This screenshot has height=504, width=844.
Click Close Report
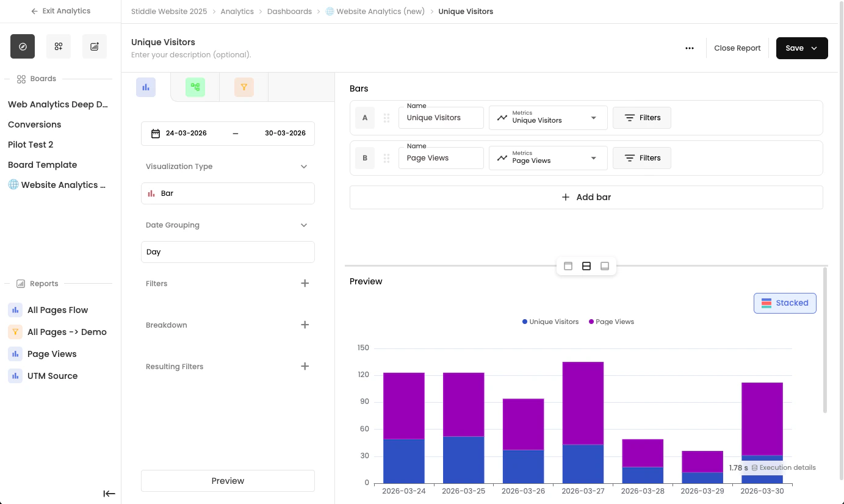tap(737, 48)
